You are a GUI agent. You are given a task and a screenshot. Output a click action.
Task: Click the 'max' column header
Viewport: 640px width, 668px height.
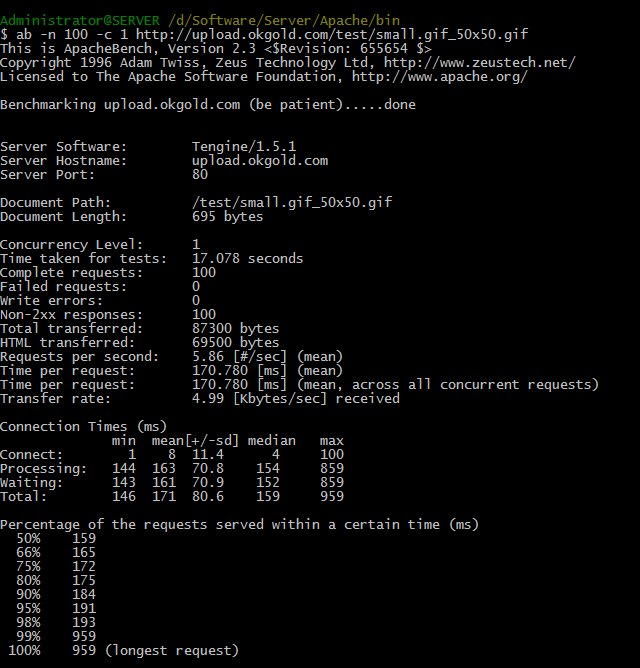332,441
